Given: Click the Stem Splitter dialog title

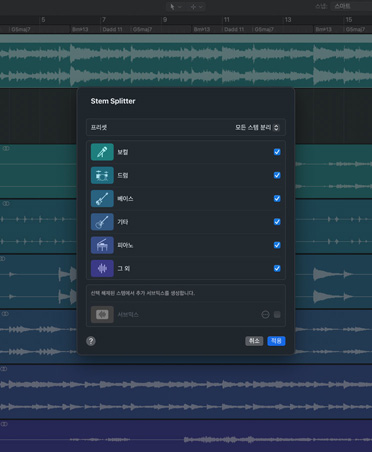Looking at the screenshot, I should (x=113, y=101).
